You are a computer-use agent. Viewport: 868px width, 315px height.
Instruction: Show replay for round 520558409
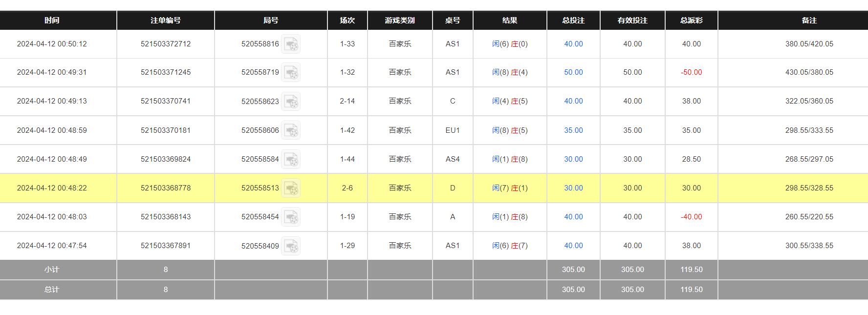tap(291, 246)
